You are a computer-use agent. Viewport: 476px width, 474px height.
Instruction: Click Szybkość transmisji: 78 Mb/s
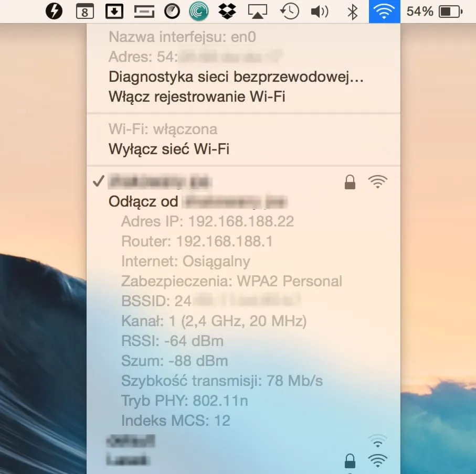click(243, 381)
